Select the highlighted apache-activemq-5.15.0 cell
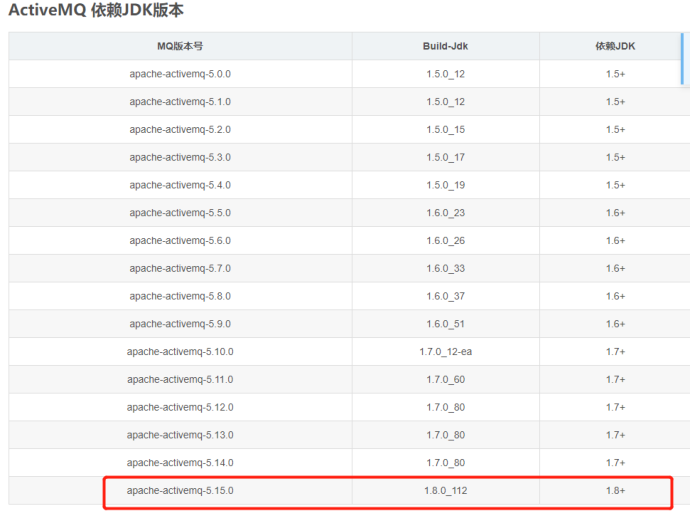This screenshot has width=690, height=511. (x=180, y=491)
